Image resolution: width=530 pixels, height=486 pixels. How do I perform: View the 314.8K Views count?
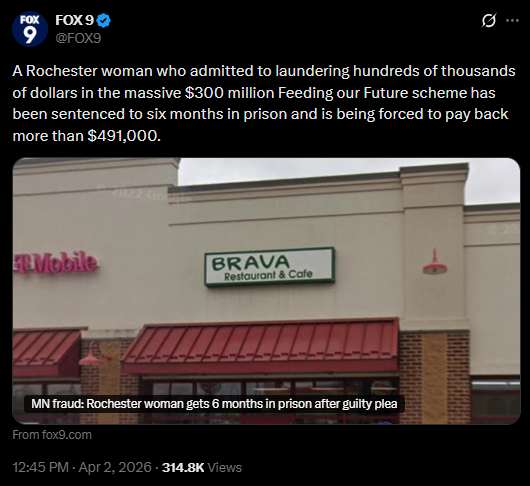(202, 467)
